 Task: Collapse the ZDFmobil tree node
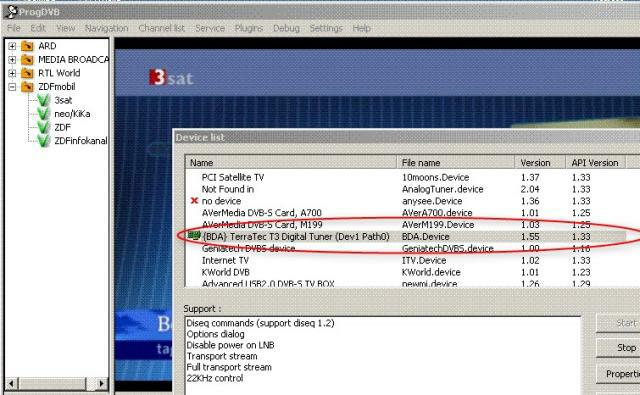12,87
